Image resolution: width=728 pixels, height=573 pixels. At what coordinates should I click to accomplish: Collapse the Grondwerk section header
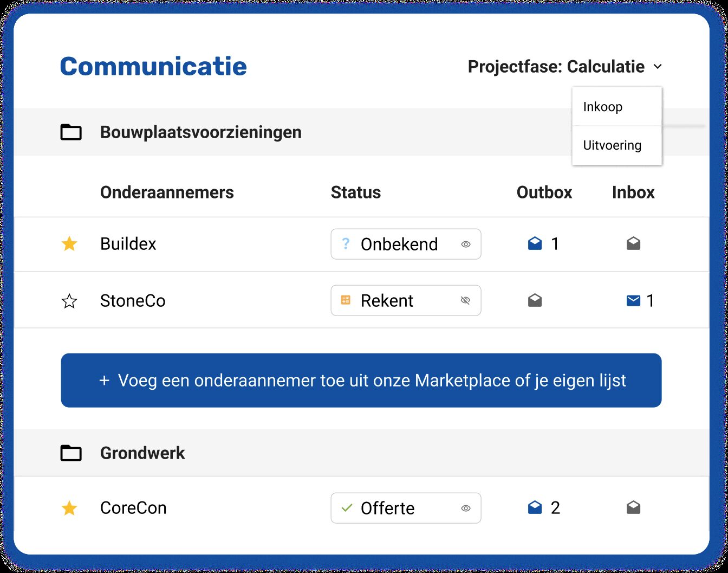[361, 453]
